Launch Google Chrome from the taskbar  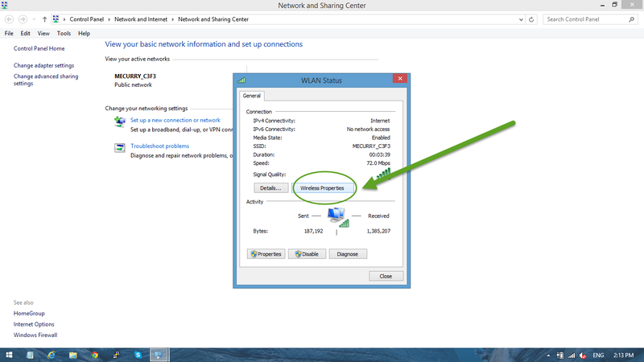point(94,354)
